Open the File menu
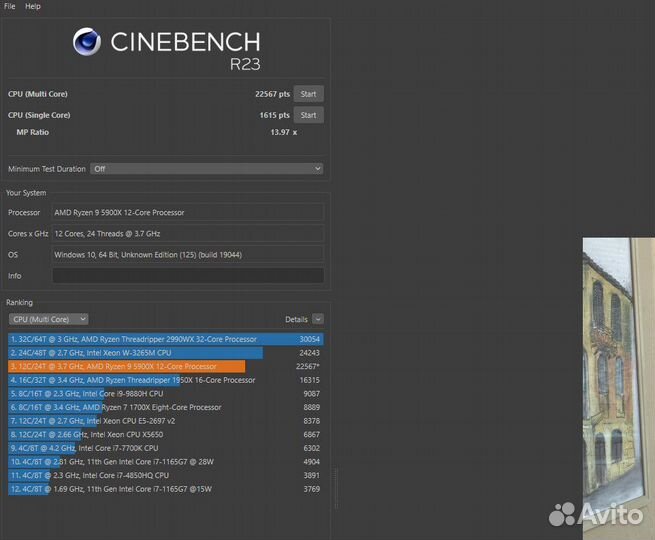The width and height of the screenshot is (655, 540). click(x=10, y=6)
